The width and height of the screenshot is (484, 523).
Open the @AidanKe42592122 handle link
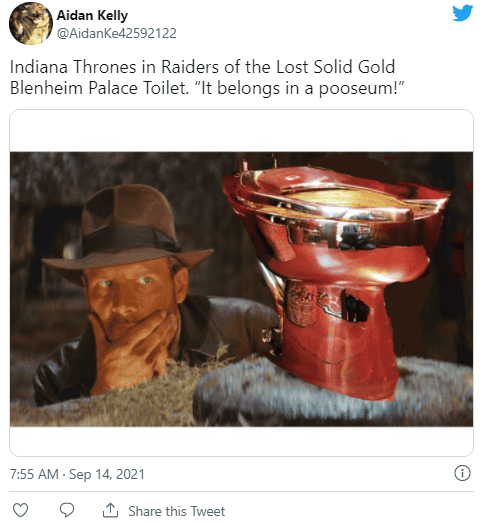[x=116, y=33]
